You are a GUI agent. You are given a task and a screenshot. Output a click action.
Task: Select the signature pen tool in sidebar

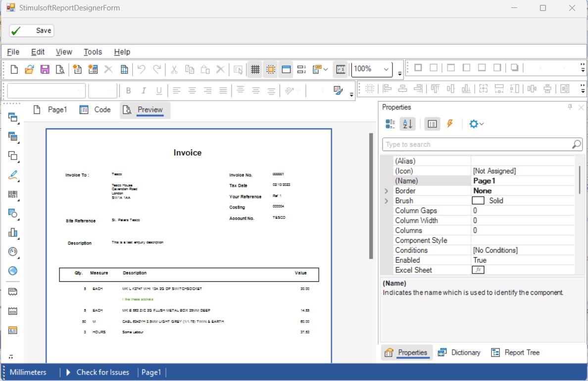coord(13,175)
